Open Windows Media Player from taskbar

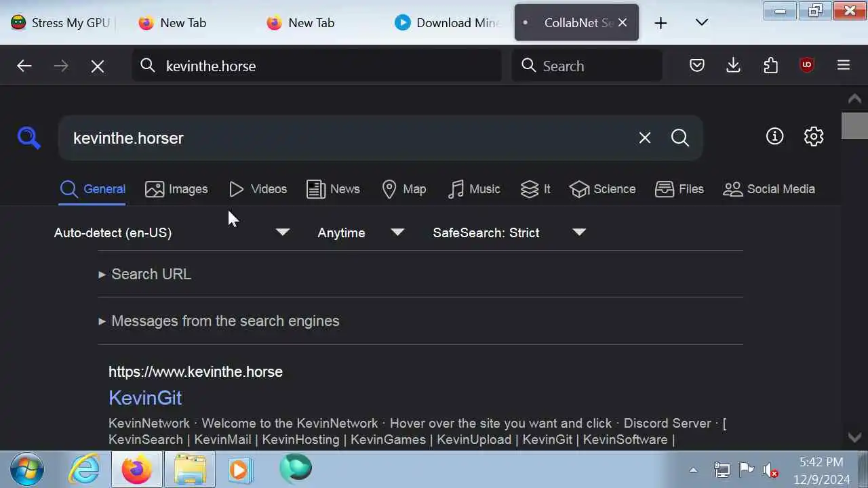pyautogui.click(x=239, y=469)
